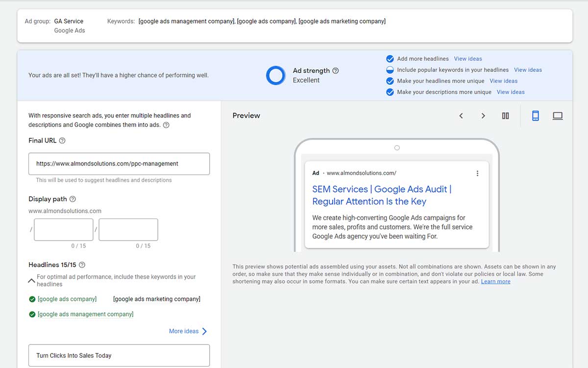Toggle side-by-side preview columns icon

(x=505, y=116)
